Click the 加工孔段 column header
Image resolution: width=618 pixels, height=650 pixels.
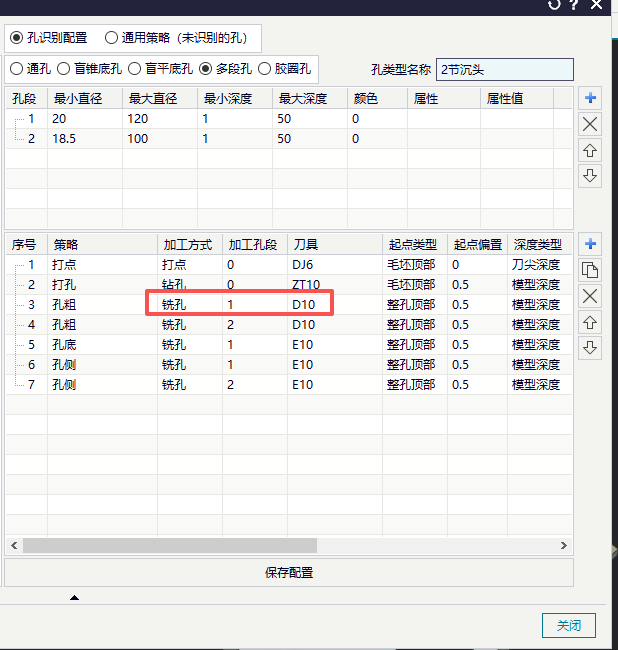tap(255, 245)
